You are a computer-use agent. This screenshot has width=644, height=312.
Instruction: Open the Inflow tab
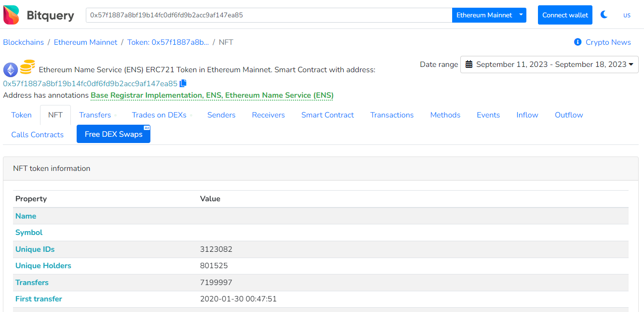pyautogui.click(x=527, y=115)
